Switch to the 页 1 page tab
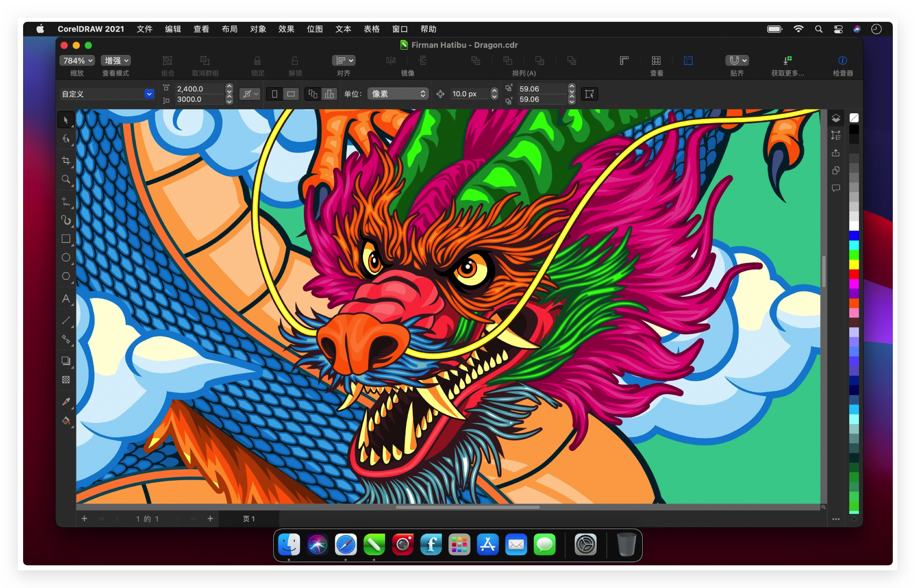This screenshot has height=588, width=915. point(249,519)
